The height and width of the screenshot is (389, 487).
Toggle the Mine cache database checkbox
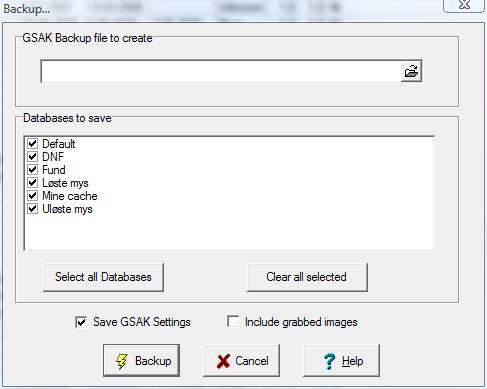click(32, 196)
